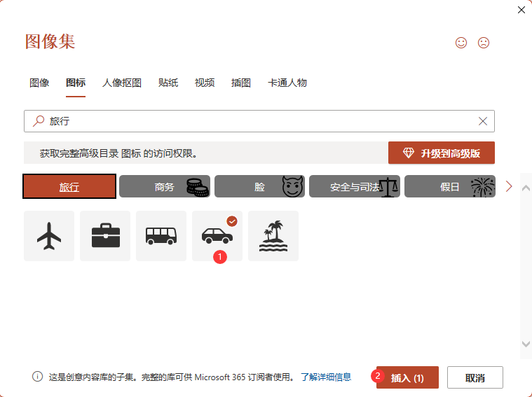This screenshot has height=397, width=532.
Task: Open the 卡通人物 tab
Action: click(287, 83)
